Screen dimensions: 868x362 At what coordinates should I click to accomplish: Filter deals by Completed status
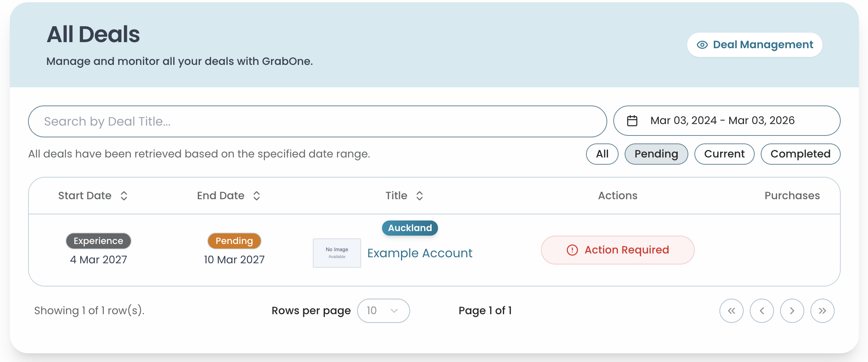pyautogui.click(x=800, y=154)
